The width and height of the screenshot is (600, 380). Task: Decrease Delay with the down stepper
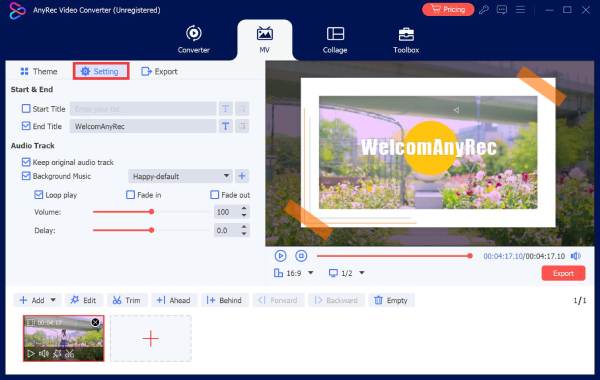click(244, 233)
